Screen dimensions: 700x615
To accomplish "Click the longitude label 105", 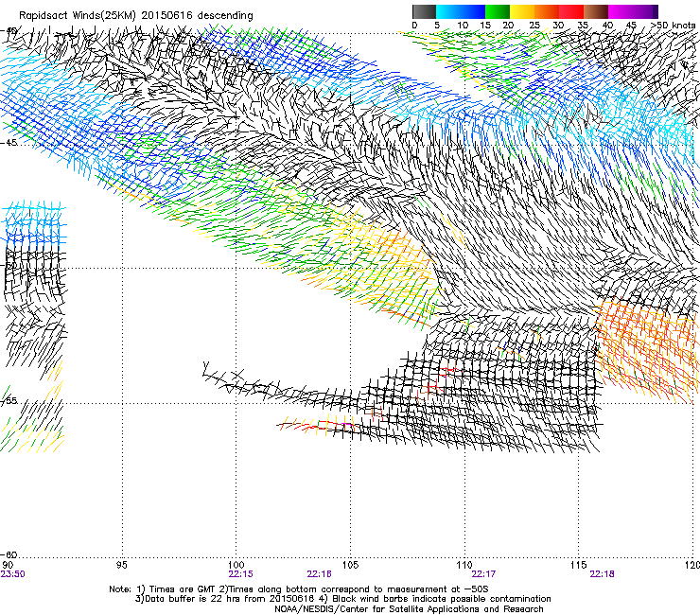I will click(x=350, y=565).
